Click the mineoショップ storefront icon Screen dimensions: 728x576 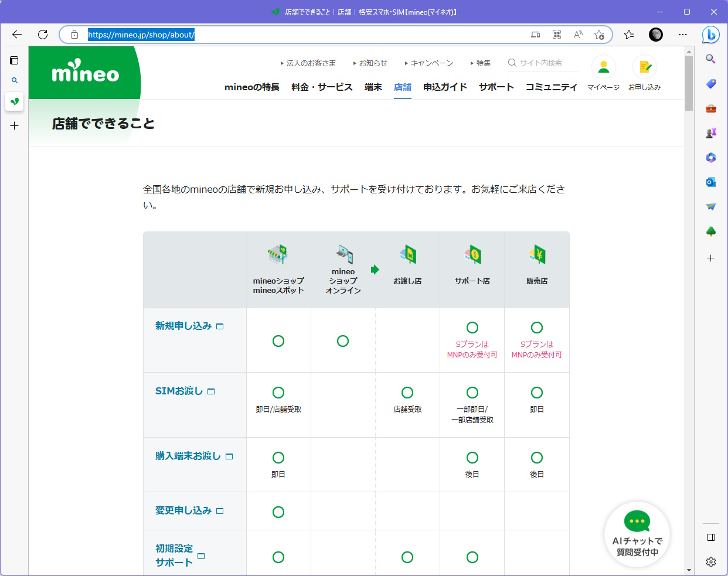(x=278, y=254)
